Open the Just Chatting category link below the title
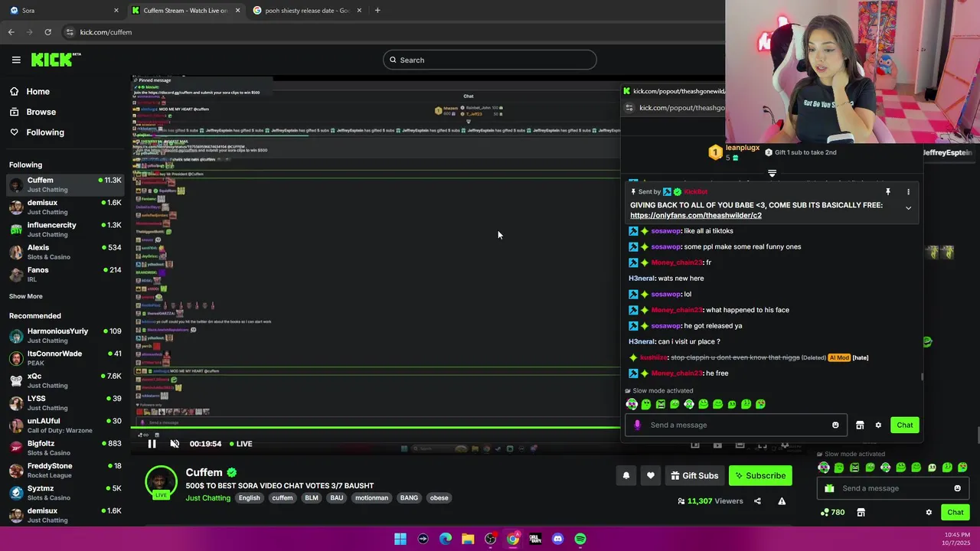This screenshot has height=551, width=980. click(x=207, y=498)
